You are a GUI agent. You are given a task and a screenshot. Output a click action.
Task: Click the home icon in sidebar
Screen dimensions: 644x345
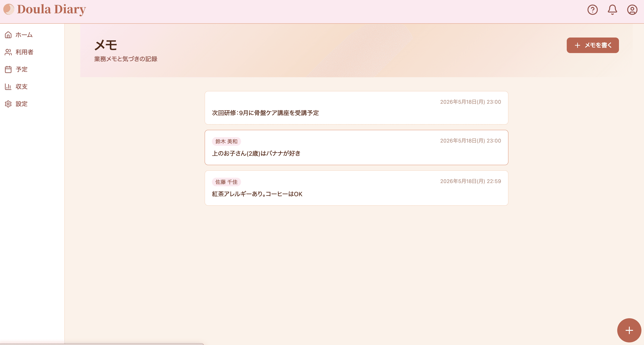click(x=8, y=35)
